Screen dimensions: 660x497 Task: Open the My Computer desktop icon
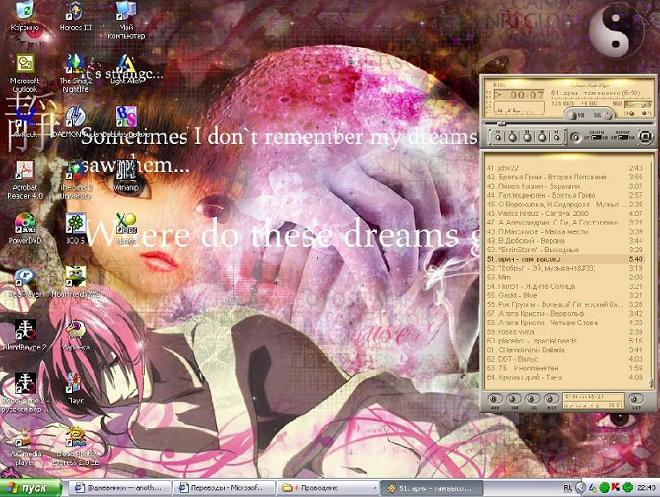click(126, 20)
